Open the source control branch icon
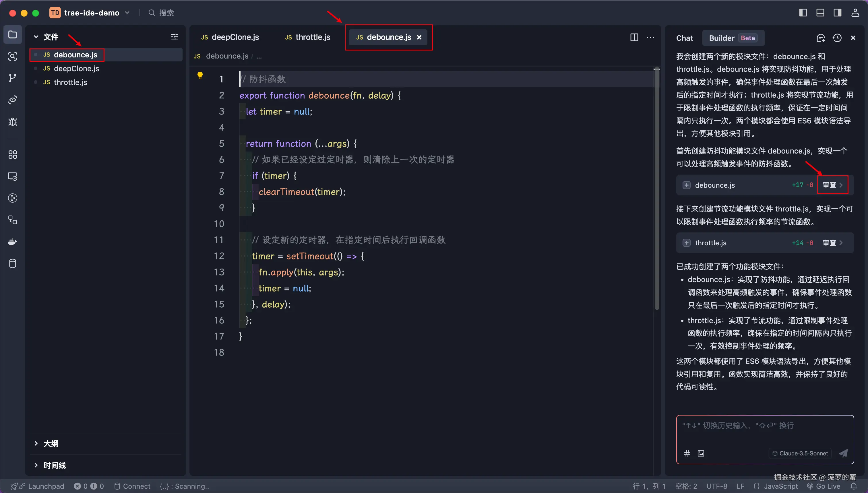The height and width of the screenshot is (493, 868). tap(13, 78)
